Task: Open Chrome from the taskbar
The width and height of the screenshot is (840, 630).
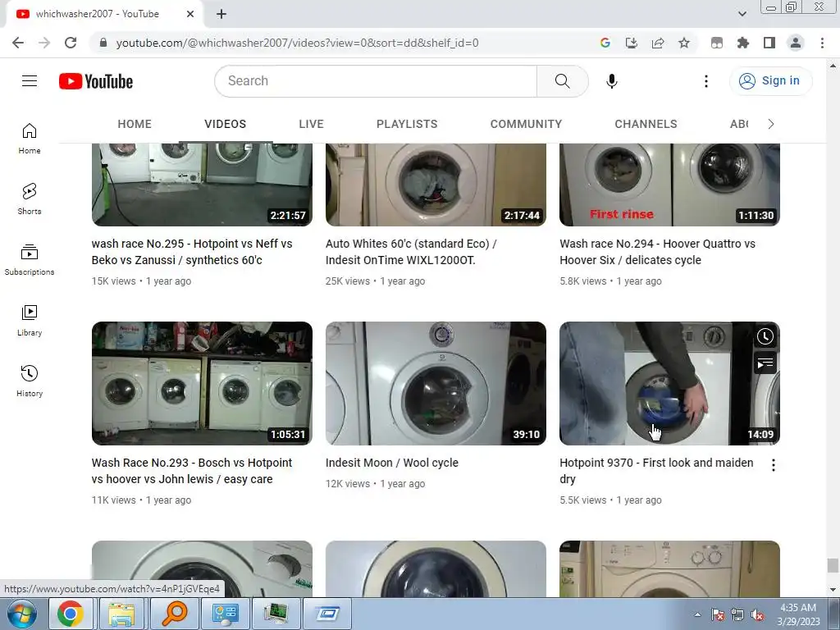Action: point(71,614)
